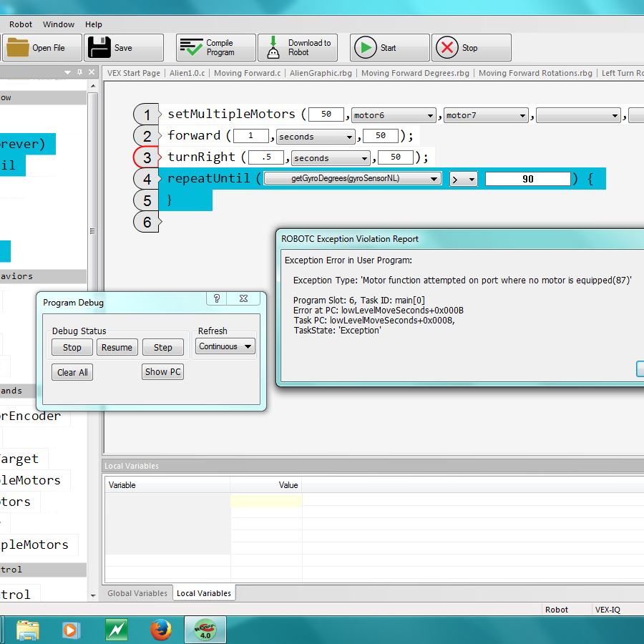
Task: Open the forward seconds unit dropdown
Action: coord(315,137)
